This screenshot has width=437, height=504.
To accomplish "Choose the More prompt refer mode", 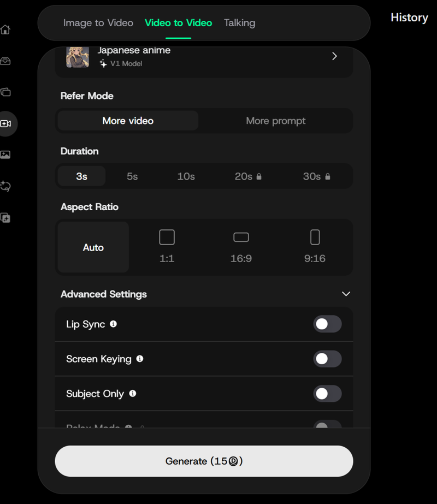I will [x=275, y=121].
